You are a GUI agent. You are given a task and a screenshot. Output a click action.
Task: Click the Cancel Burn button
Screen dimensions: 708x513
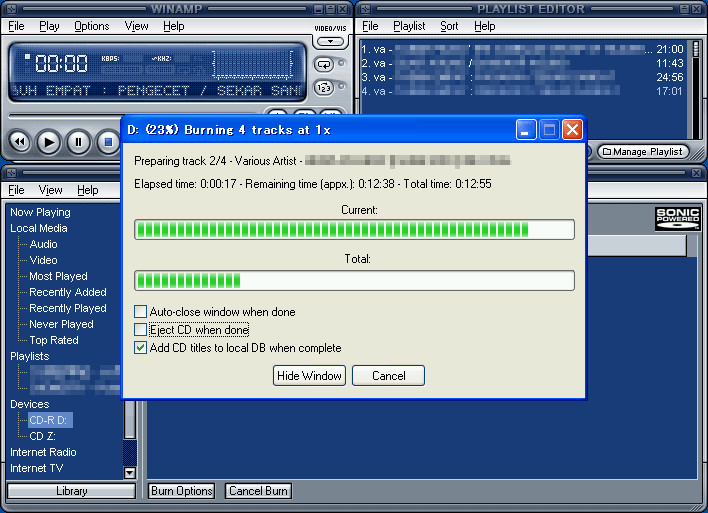[258, 491]
